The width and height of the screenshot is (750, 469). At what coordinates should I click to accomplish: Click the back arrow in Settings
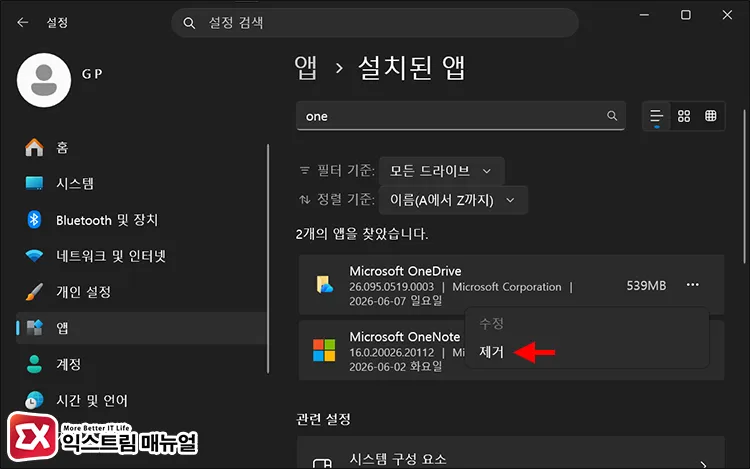[x=22, y=22]
